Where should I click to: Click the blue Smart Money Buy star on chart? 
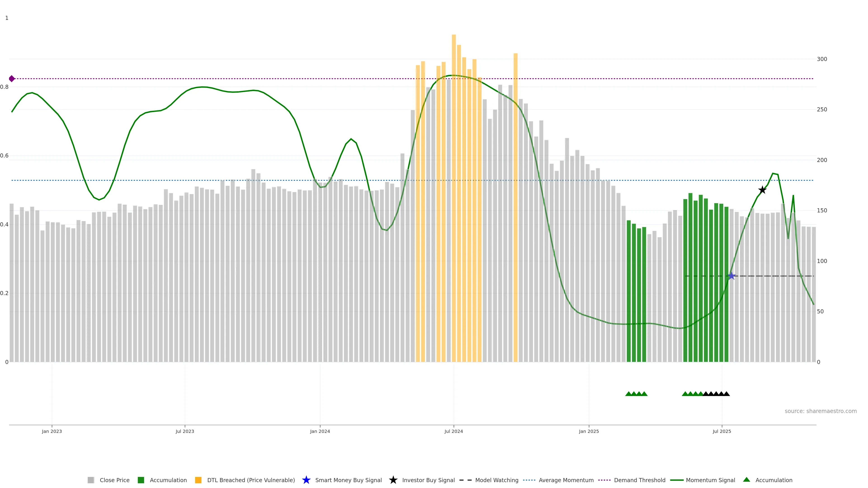pos(731,276)
